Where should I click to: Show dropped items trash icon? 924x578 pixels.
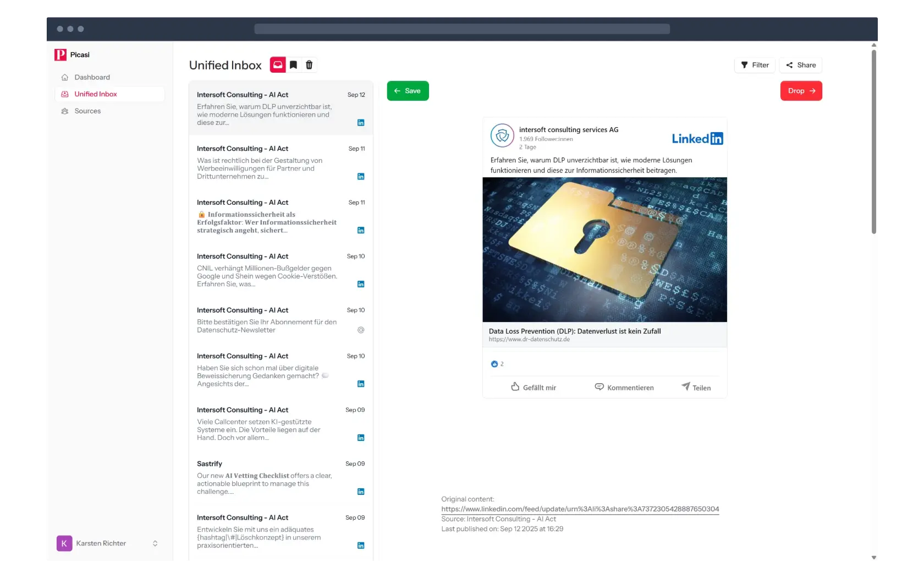coord(309,65)
